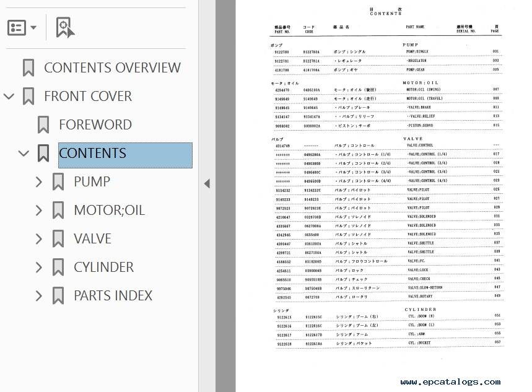This screenshot has height=392, width=532.
Task: Open the PARTS INDEX bookmark
Action: tap(113, 295)
